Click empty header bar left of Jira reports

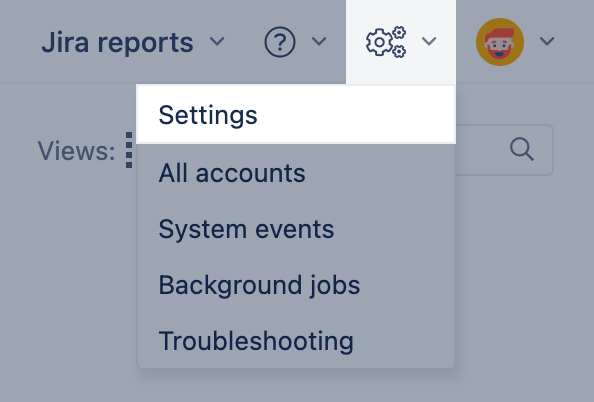point(19,42)
